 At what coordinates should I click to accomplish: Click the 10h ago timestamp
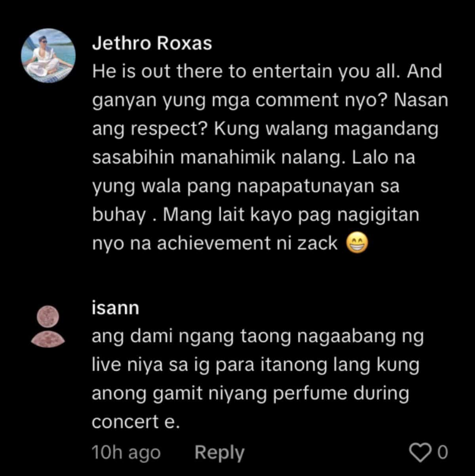[x=126, y=452]
